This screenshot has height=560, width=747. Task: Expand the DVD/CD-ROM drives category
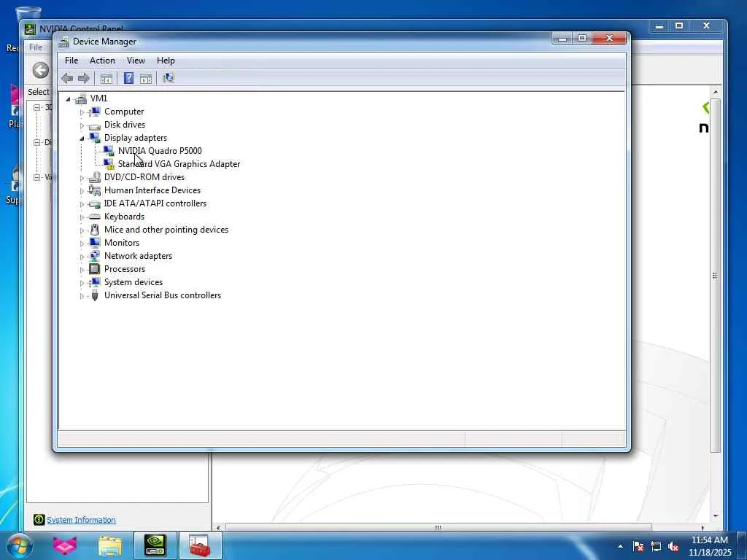[82, 178]
